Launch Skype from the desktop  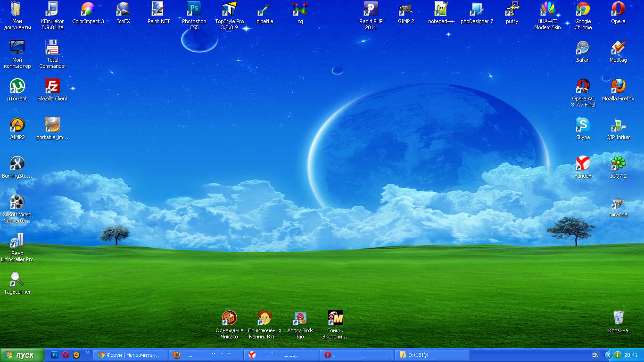tap(583, 125)
